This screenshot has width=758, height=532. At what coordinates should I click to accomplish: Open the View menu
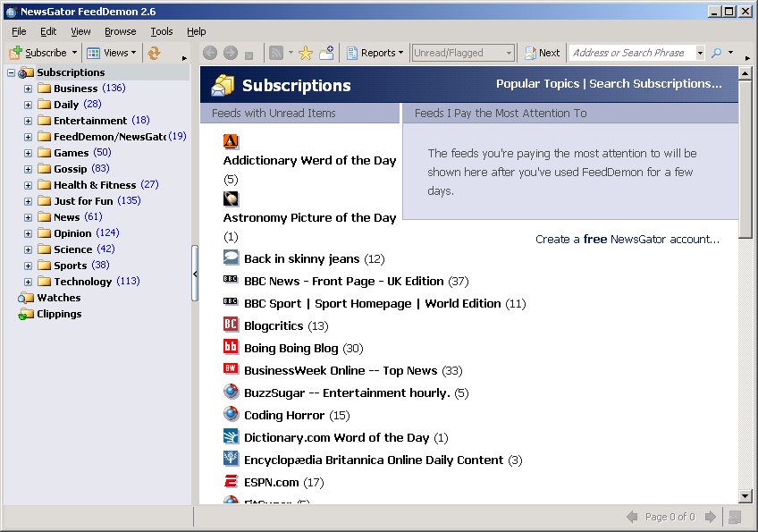[80, 31]
